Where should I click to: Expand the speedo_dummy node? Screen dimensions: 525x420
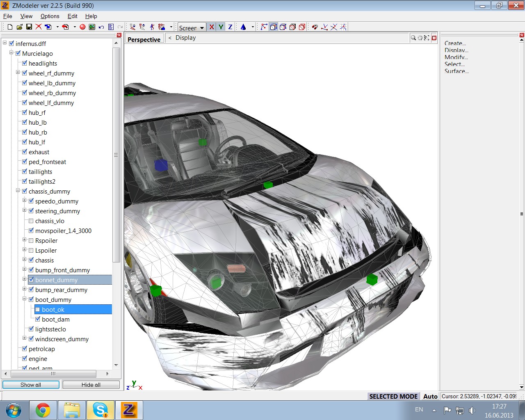click(25, 200)
